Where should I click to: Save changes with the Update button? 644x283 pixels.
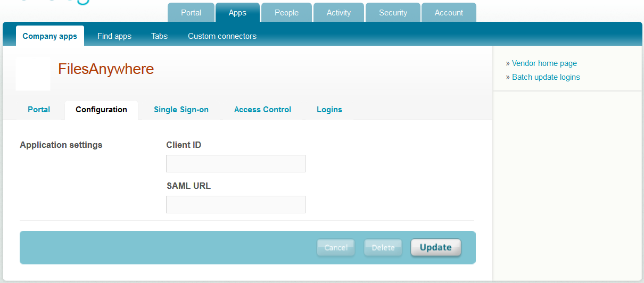pos(435,247)
